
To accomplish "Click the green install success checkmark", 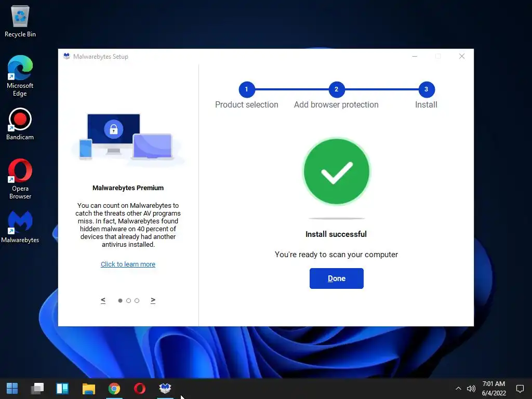I will 336,171.
